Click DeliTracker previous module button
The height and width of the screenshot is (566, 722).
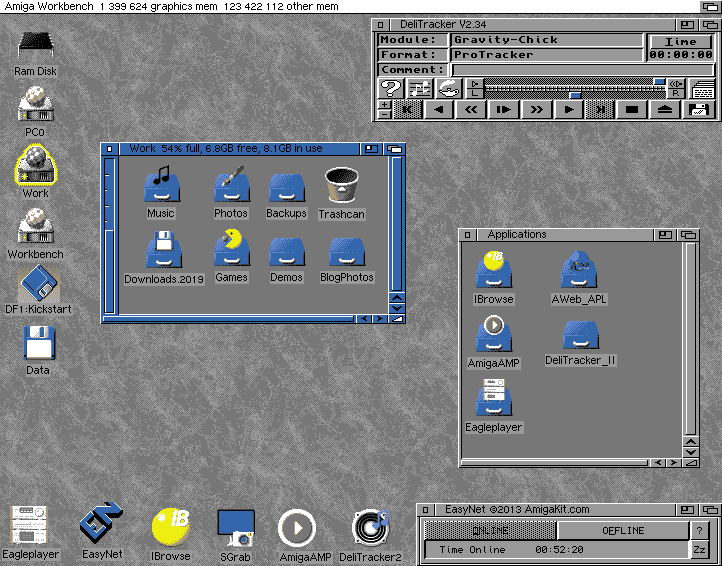pyautogui.click(x=408, y=110)
